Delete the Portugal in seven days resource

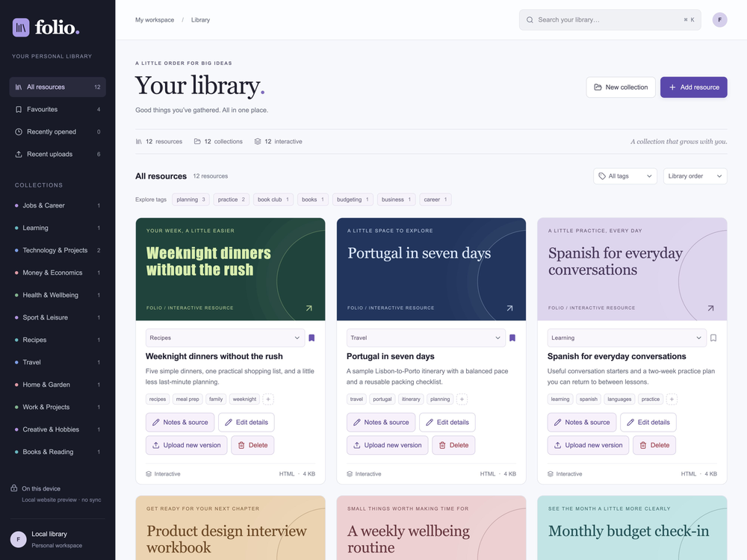[453, 445]
